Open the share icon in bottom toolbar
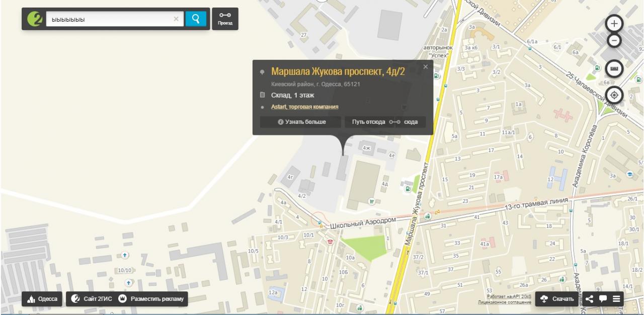 click(589, 299)
